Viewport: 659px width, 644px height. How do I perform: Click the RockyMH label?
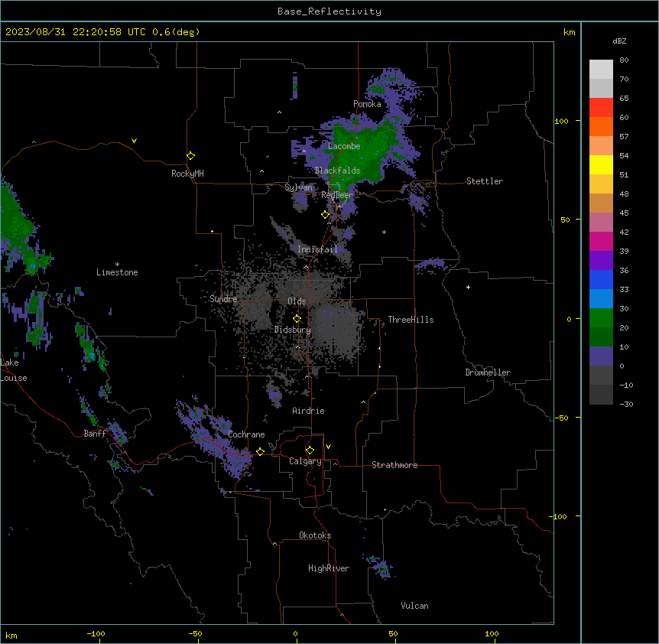[187, 174]
